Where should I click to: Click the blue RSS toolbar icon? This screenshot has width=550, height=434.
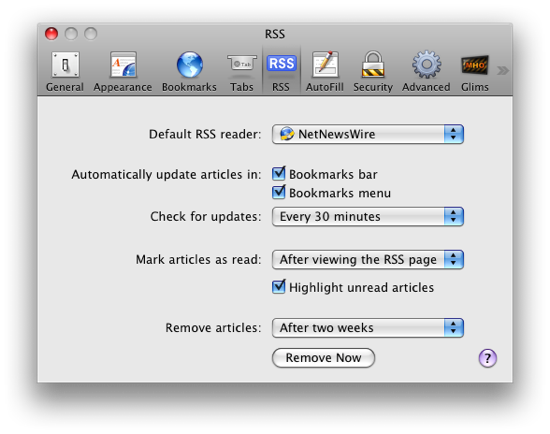[281, 64]
